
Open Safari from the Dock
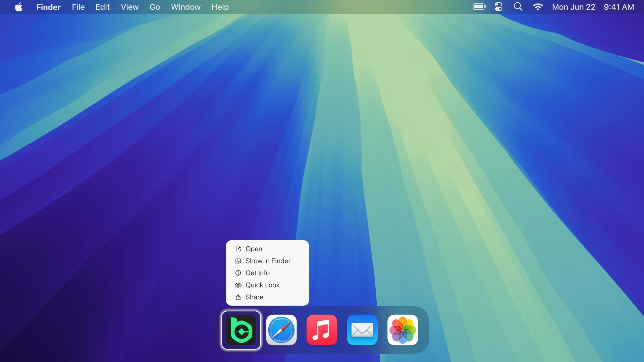pos(281,330)
